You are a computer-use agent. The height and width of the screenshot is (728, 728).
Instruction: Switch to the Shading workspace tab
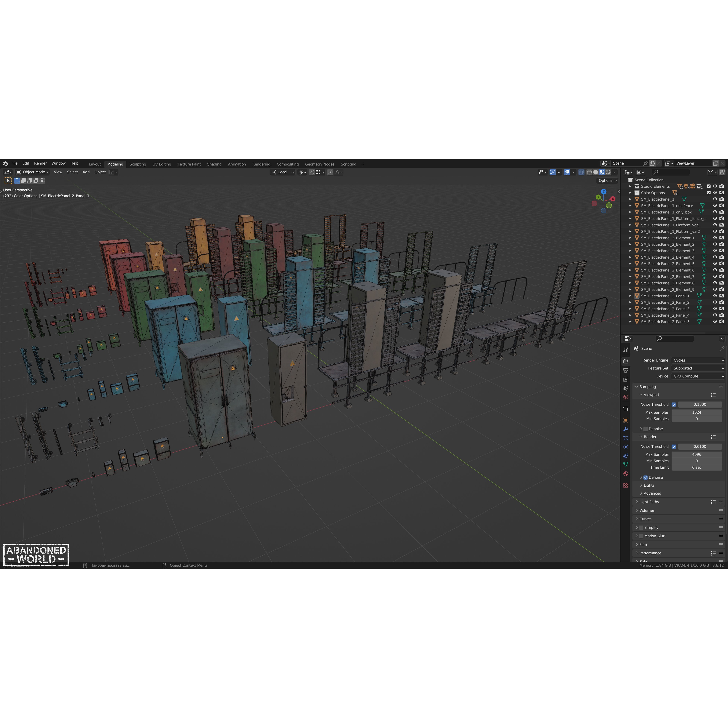click(214, 164)
